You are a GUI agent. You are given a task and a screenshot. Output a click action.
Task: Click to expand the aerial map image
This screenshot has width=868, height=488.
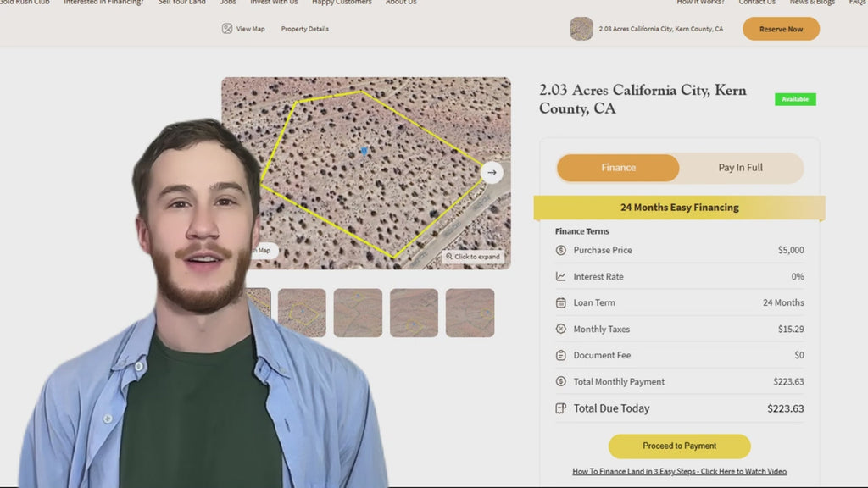[472, 257]
